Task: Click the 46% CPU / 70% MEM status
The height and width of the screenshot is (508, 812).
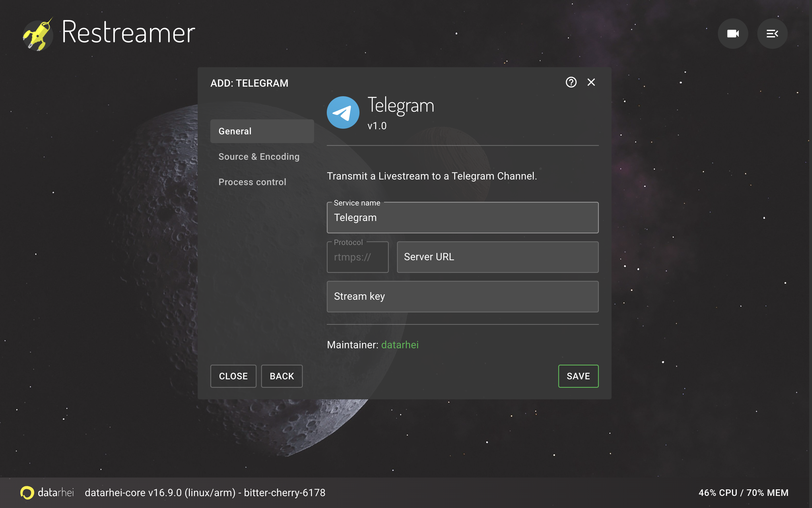Action: [x=743, y=492]
